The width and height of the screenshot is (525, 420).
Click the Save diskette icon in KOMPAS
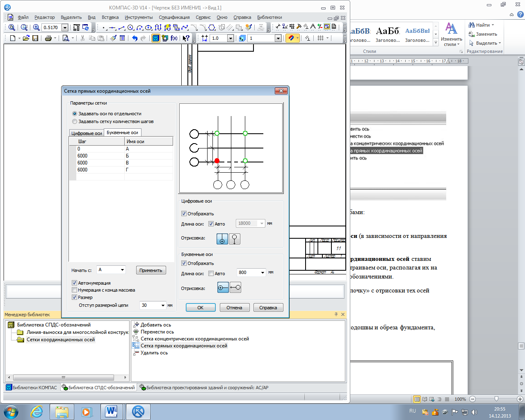35,38
